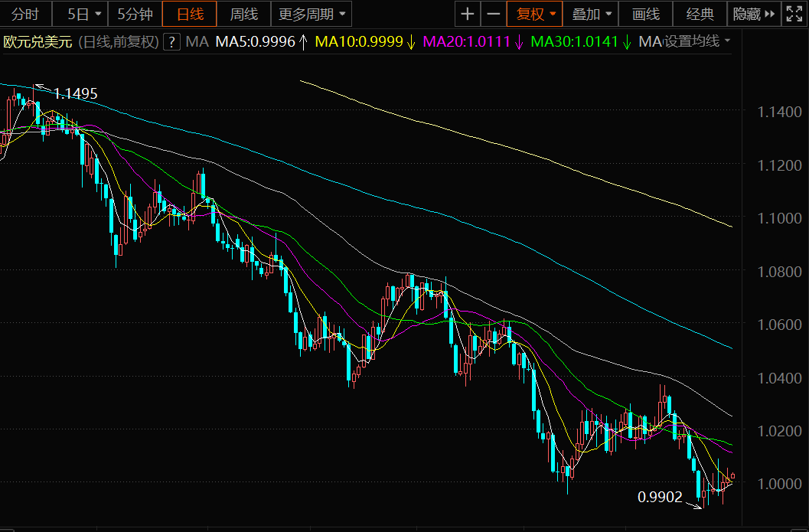The height and width of the screenshot is (532, 809).
Task: Click the MA10 yellow value label
Action: point(359,42)
